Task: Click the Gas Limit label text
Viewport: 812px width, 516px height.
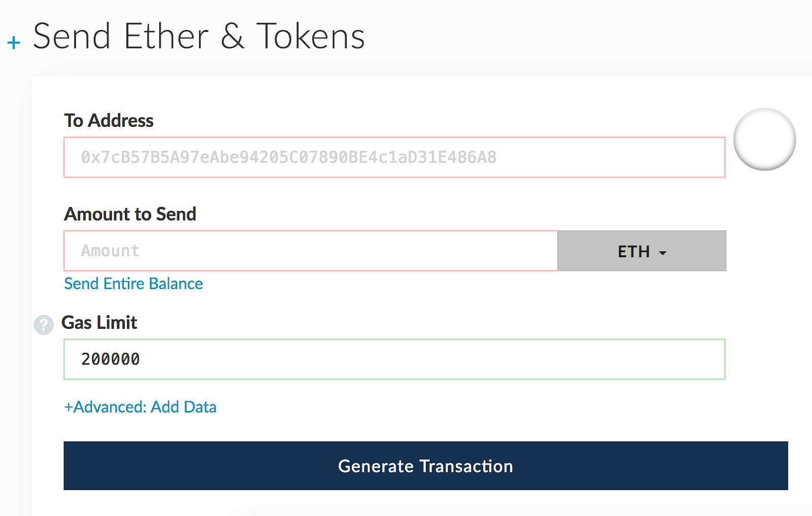Action: tap(99, 323)
